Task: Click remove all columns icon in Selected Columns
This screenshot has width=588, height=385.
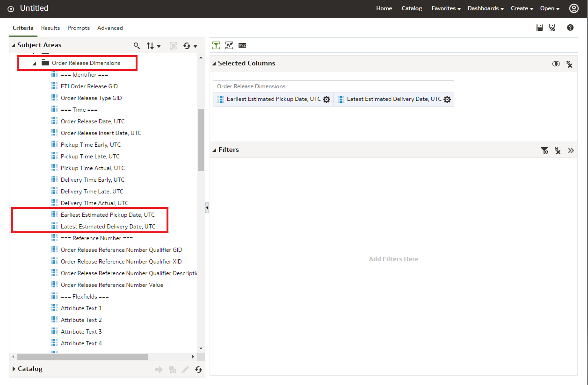Action: [569, 64]
